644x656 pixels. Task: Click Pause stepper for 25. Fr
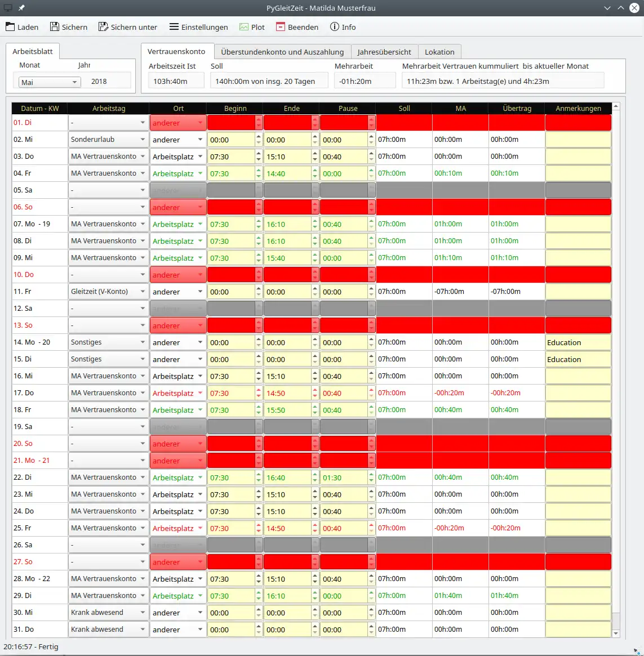point(371,528)
